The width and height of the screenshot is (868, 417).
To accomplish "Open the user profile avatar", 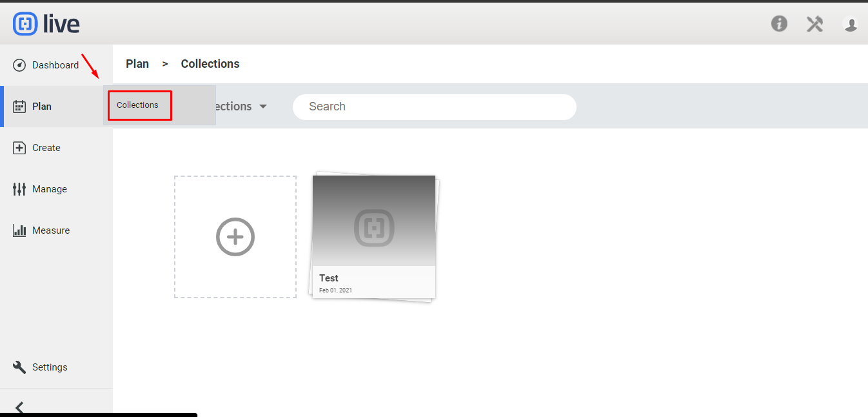I will (x=851, y=25).
